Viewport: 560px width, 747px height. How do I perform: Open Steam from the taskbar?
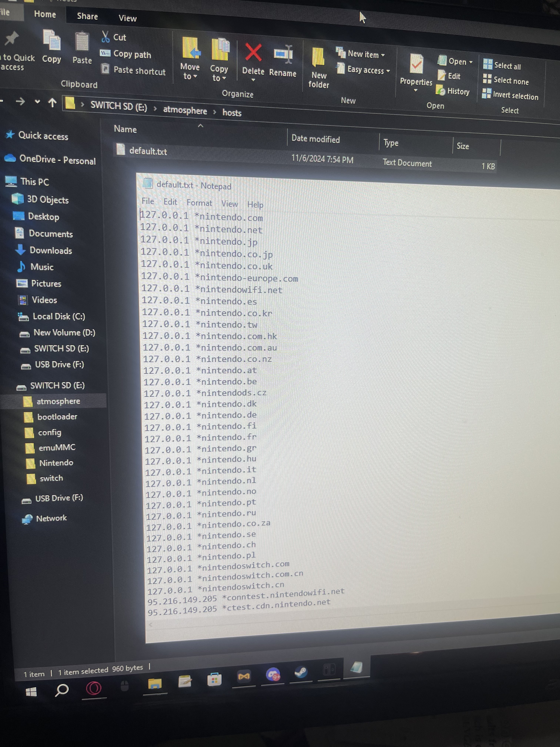301,672
